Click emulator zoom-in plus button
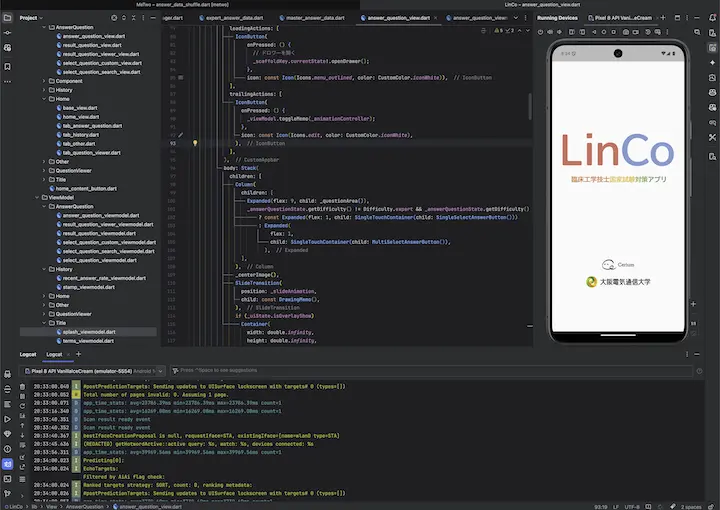This screenshot has height=510, width=720. click(693, 304)
